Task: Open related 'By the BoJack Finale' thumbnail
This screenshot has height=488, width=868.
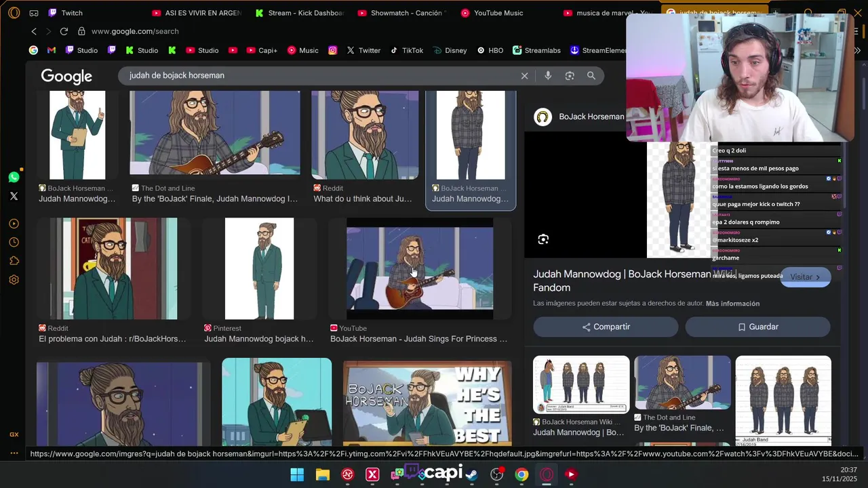Action: (x=682, y=383)
